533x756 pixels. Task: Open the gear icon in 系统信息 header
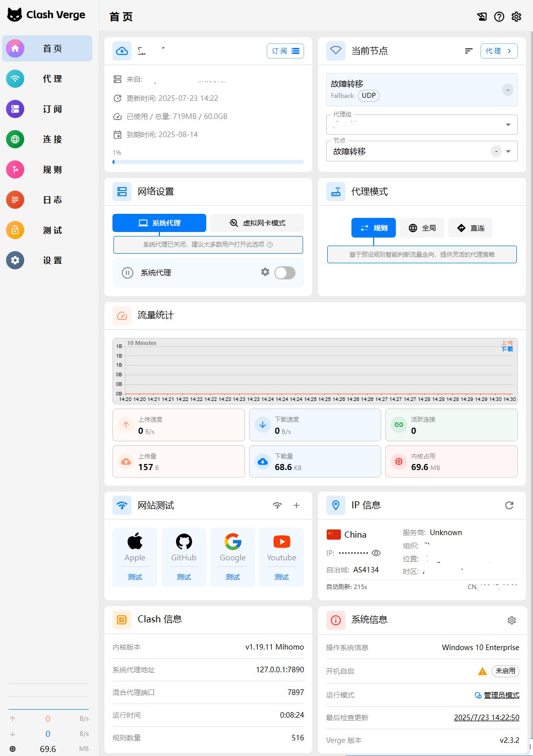point(512,620)
